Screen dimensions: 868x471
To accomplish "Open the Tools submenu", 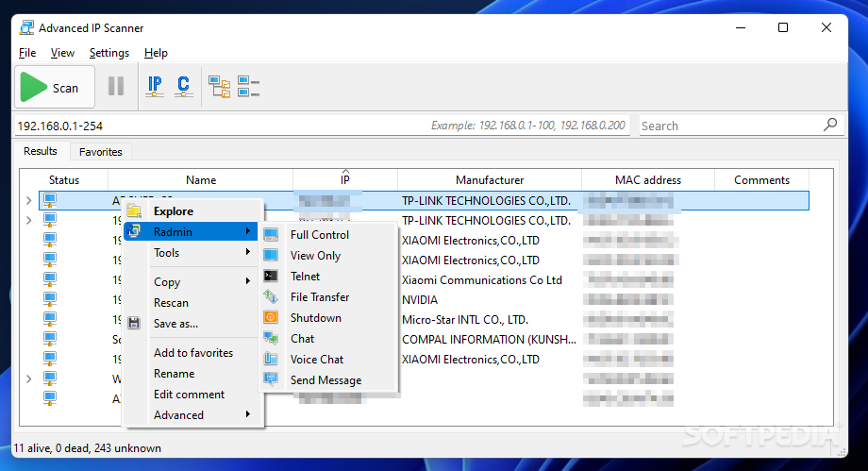I will [192, 253].
